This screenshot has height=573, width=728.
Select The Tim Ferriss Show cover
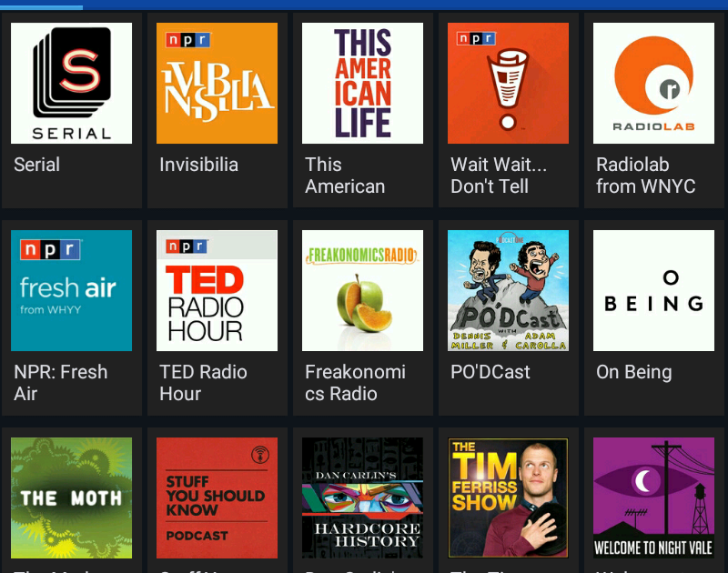pyautogui.click(x=508, y=498)
